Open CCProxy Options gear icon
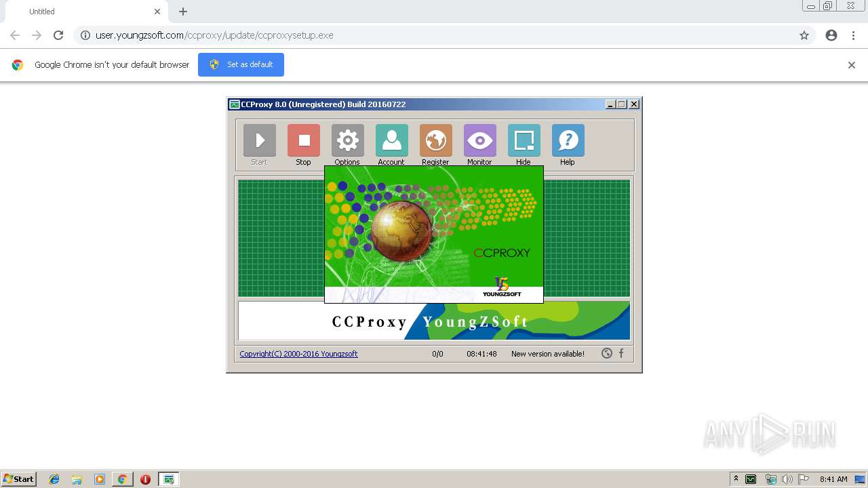 pos(348,140)
